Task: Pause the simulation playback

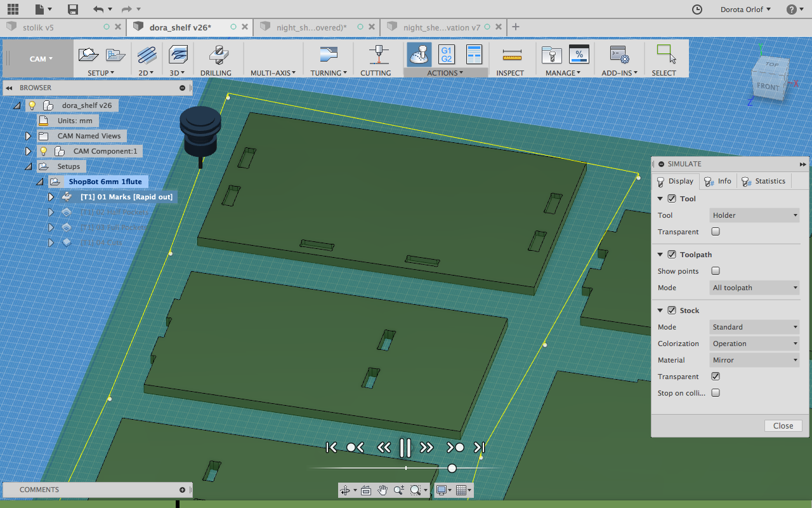Action: click(405, 448)
